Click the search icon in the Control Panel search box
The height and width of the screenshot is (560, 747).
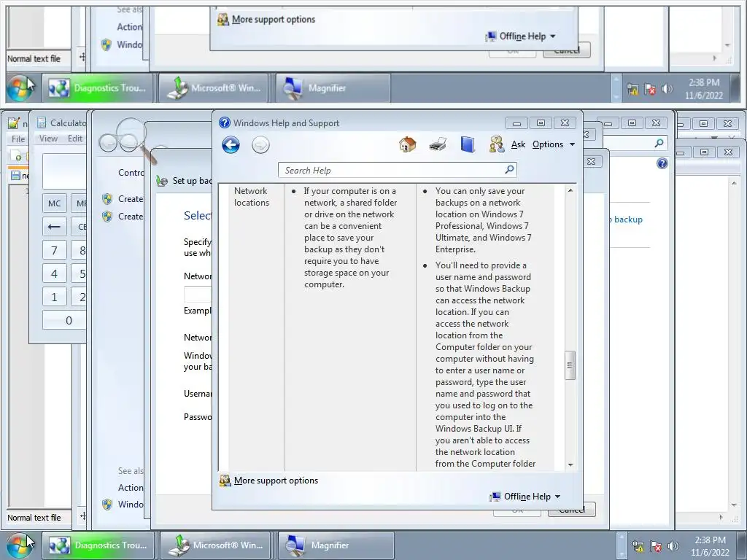659,143
